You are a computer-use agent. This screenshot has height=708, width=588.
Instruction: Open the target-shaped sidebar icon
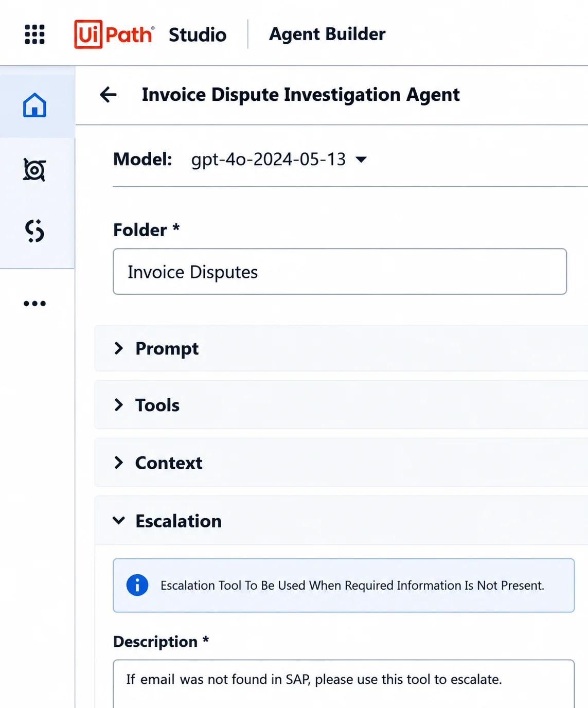pos(34,170)
